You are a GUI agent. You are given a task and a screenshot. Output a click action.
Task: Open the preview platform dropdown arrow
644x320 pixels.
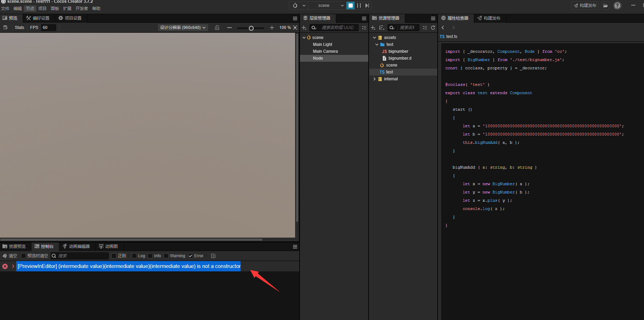pos(304,6)
